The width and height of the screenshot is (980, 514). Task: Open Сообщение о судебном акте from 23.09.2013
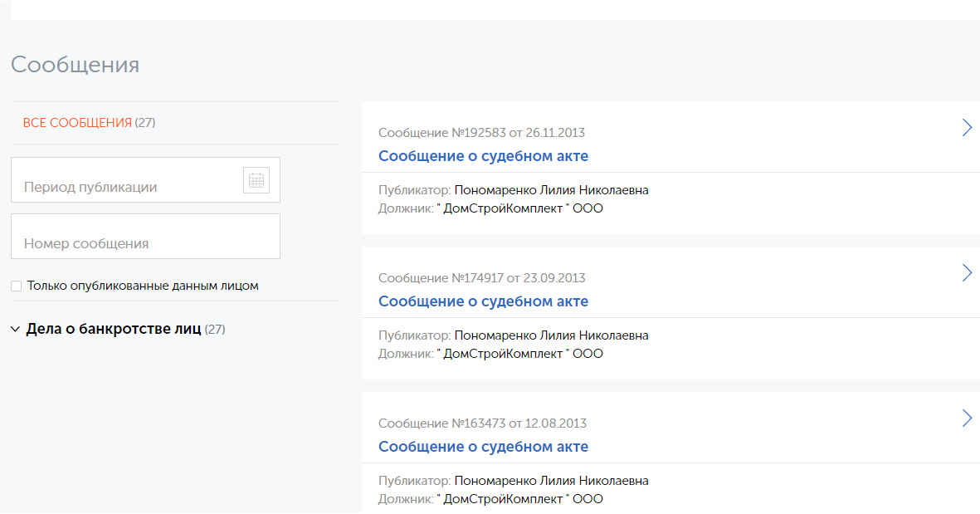[483, 301]
